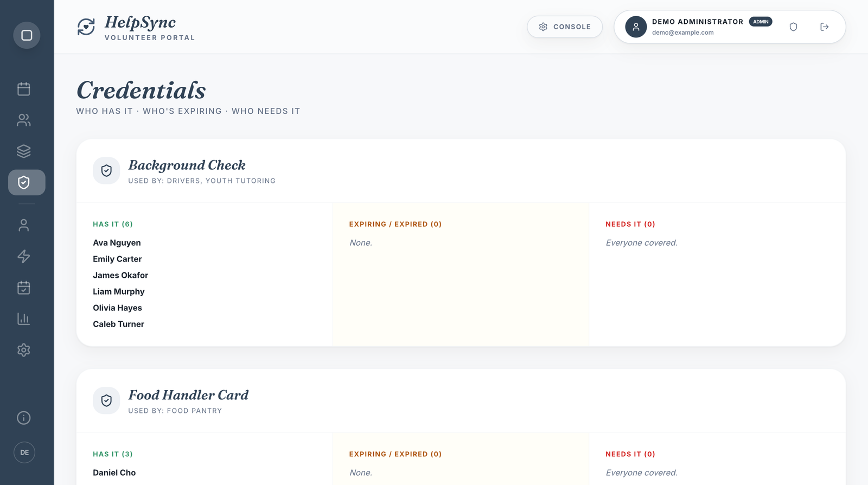This screenshot has width=868, height=485.
Task: Open the calendar-check sidebar icon
Action: pos(24,288)
